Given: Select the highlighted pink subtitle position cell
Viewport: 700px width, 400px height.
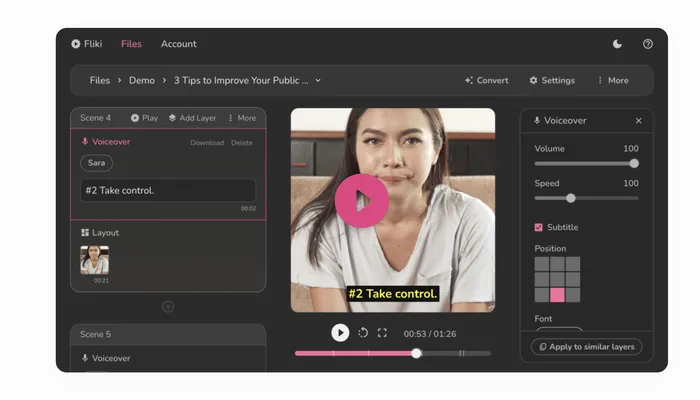Looking at the screenshot, I should pyautogui.click(x=557, y=295).
